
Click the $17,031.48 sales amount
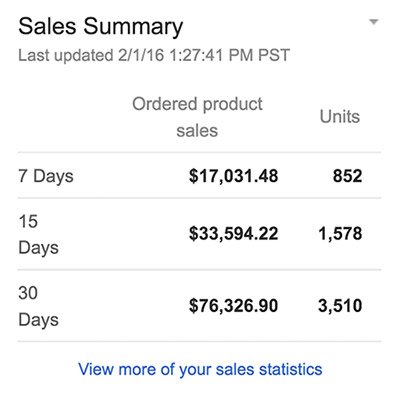[233, 176]
